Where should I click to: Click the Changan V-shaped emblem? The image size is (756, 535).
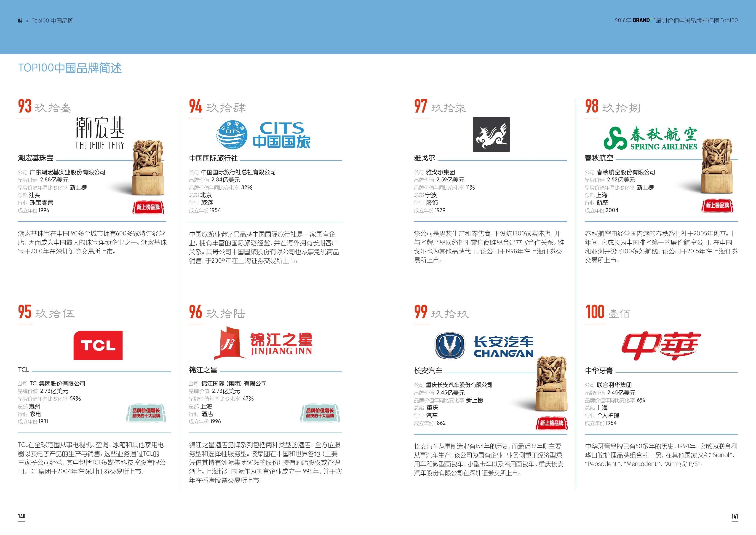[x=449, y=346]
